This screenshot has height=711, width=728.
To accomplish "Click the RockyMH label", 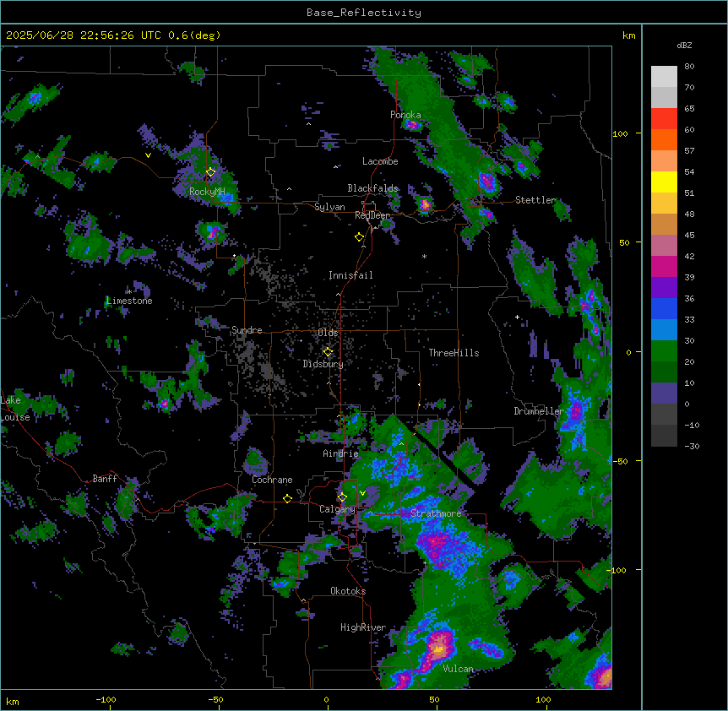I will (x=207, y=192).
